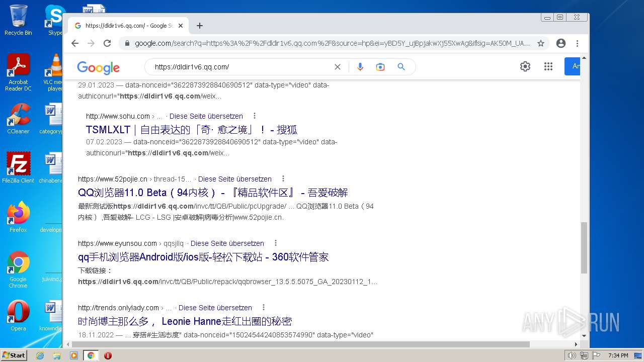
Task: Open Acrobat Reader DC desktop icon
Action: 18,73
